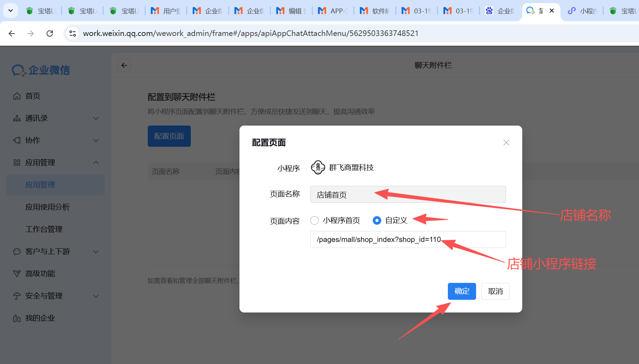This screenshot has height=364, width=639.
Task: Select the 小程序首页 radio option
Action: pyautogui.click(x=315, y=220)
